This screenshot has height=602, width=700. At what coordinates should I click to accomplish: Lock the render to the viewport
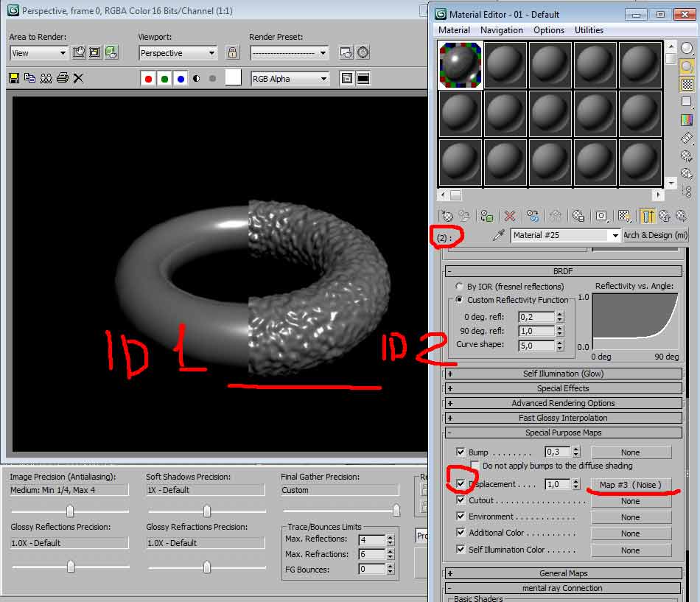pos(232,53)
